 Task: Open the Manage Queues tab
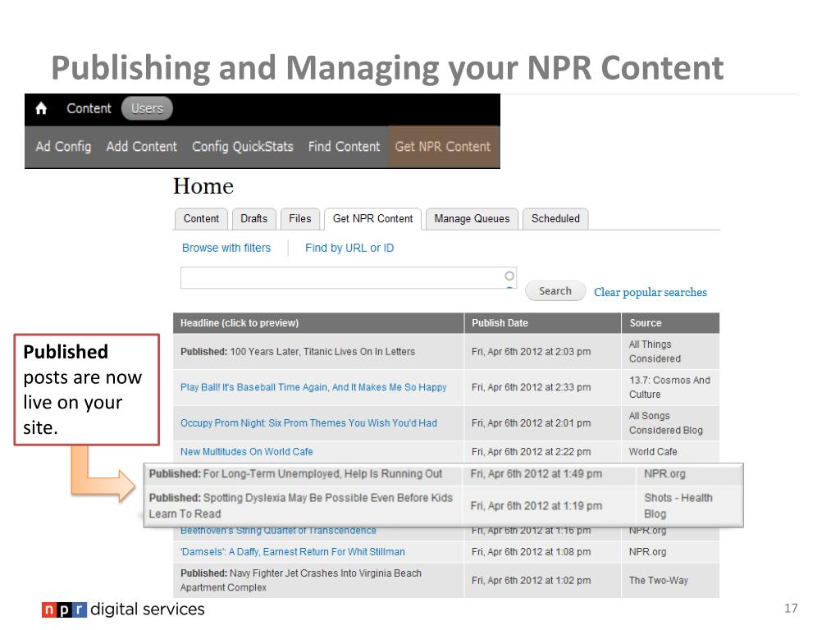(x=472, y=218)
